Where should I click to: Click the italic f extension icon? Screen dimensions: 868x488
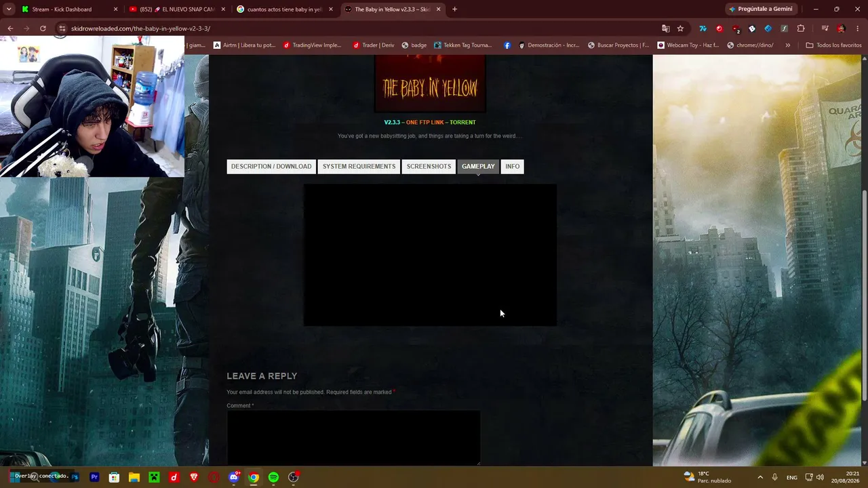785,28
